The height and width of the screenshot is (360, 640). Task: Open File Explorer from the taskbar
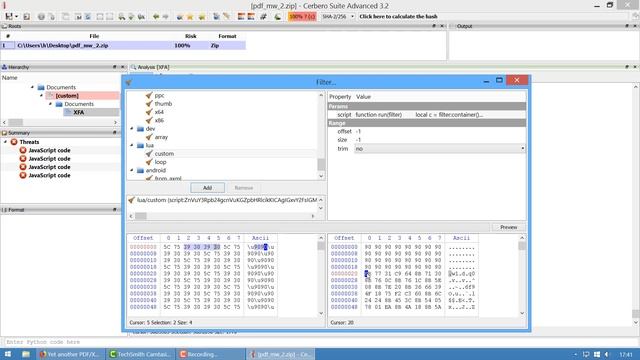click(x=26, y=354)
